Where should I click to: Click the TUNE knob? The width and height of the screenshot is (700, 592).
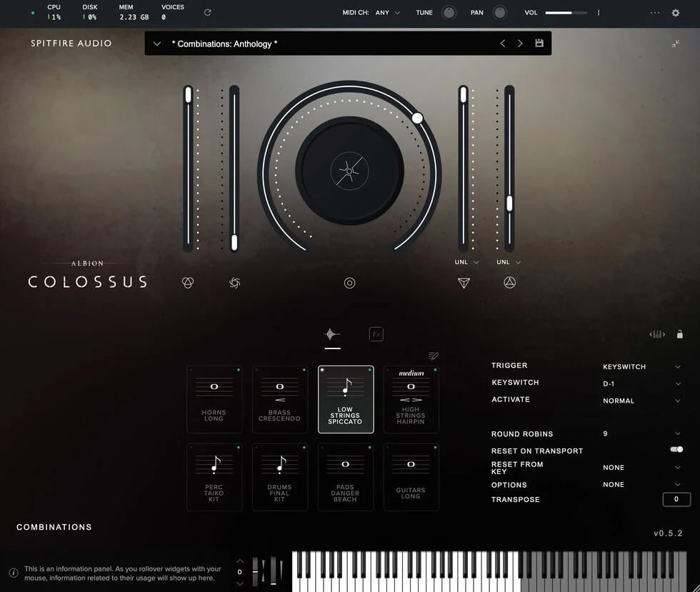pos(449,13)
